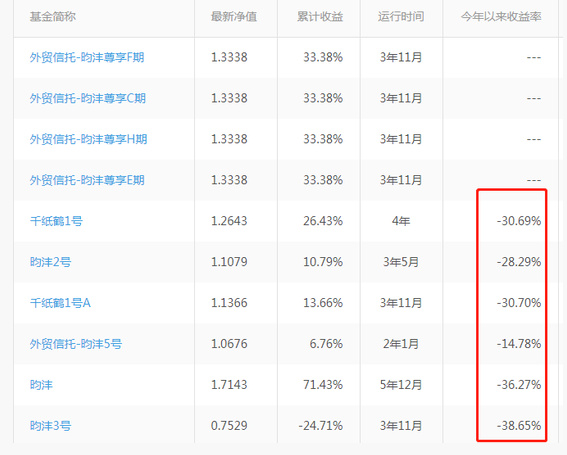Click the 基金简称 column header
Screen dimensions: 567x455
(x=53, y=17)
